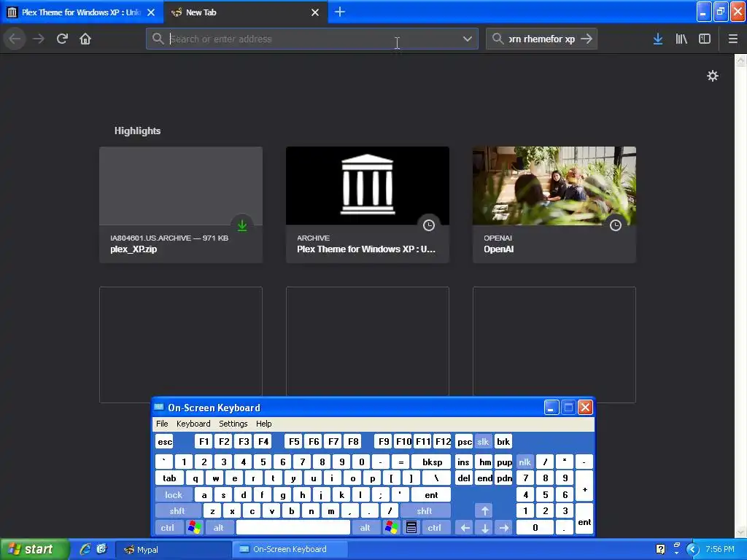The width and height of the screenshot is (747, 560).
Task: Open the second quick launch icon beside Internet Explorer
Action: coord(101,549)
